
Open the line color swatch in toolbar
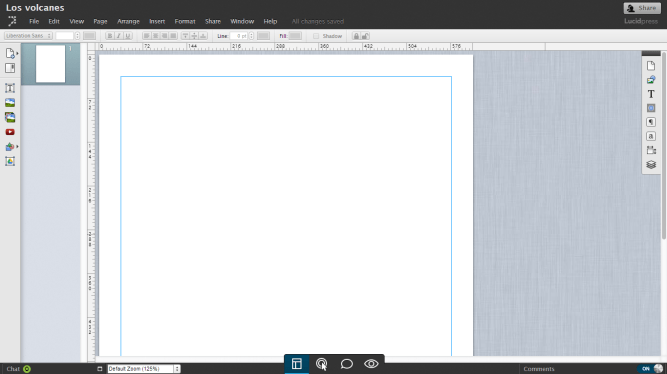[263, 36]
